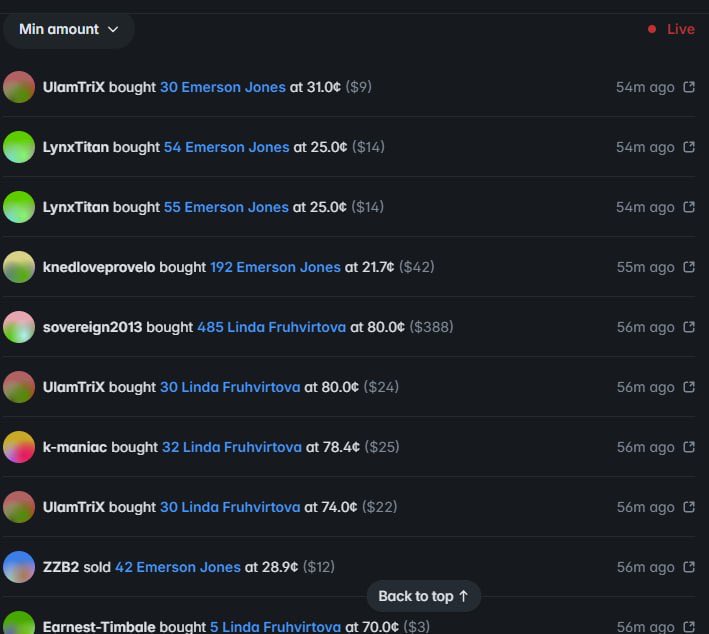Open the 485 Linda Fruhvirtova market link
This screenshot has width=709, height=634.
tap(271, 327)
